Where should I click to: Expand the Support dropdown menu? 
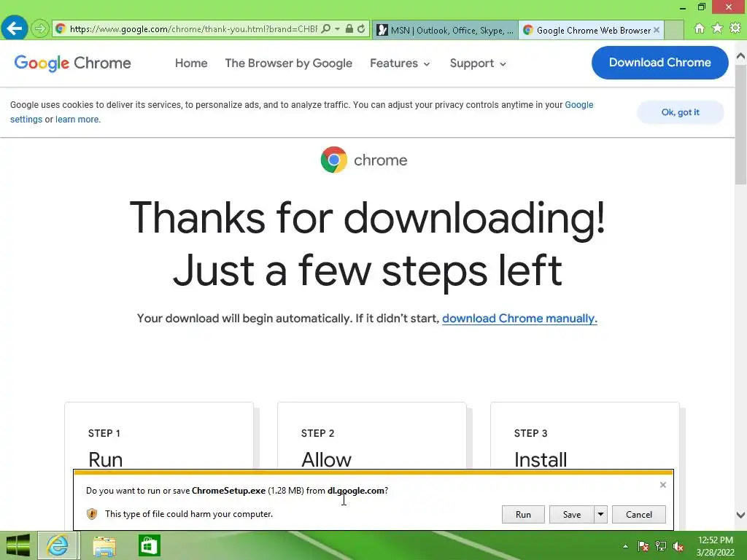[x=478, y=63]
